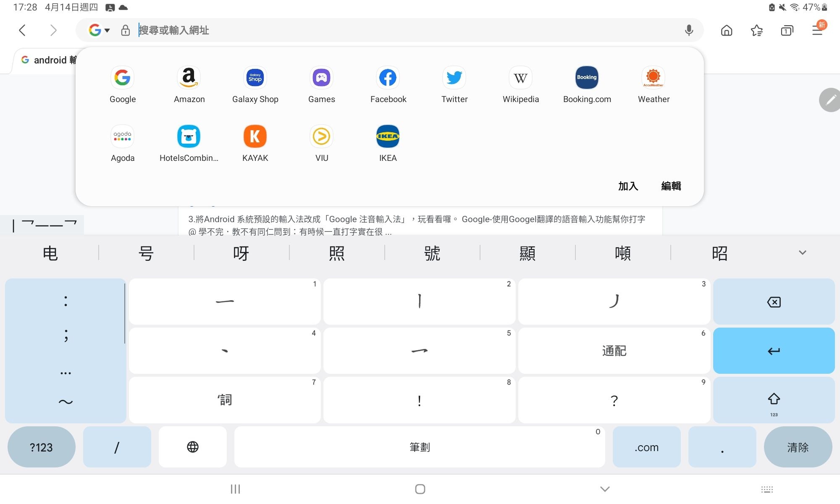Switch keyboard language with globe key
This screenshot has height=504, width=840.
193,447
